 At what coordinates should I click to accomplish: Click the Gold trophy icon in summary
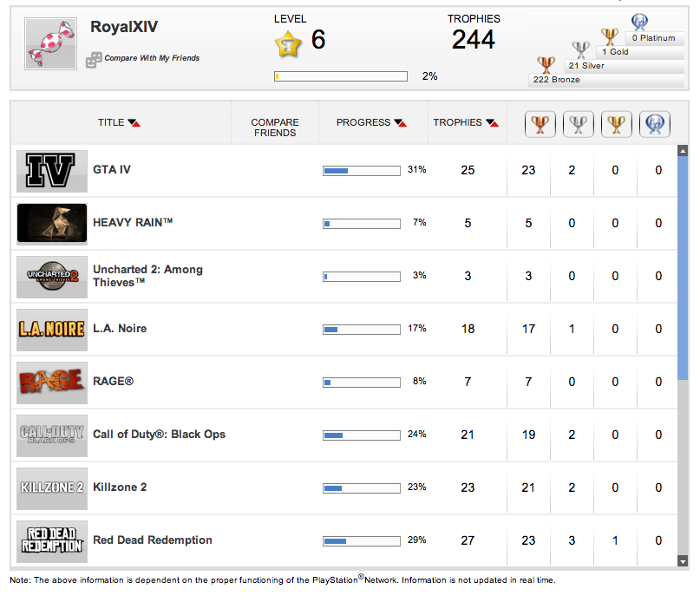click(610, 36)
